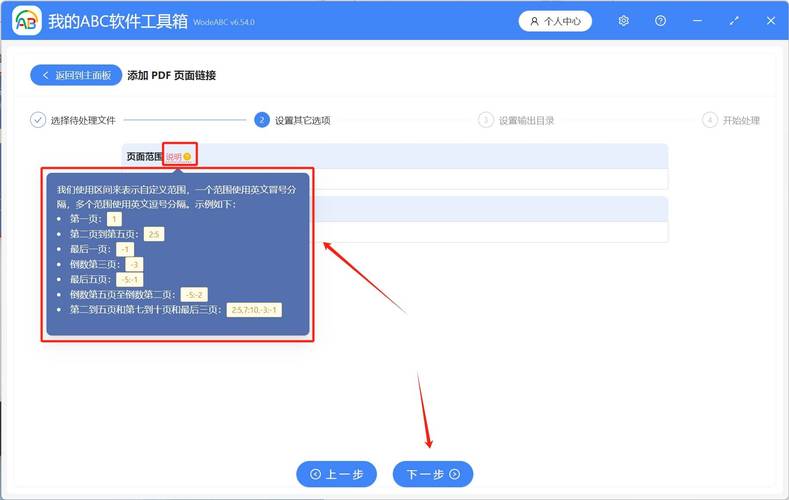Click the 说明 help link beside 页面范围
The width and height of the screenshot is (789, 500).
pyautogui.click(x=179, y=157)
